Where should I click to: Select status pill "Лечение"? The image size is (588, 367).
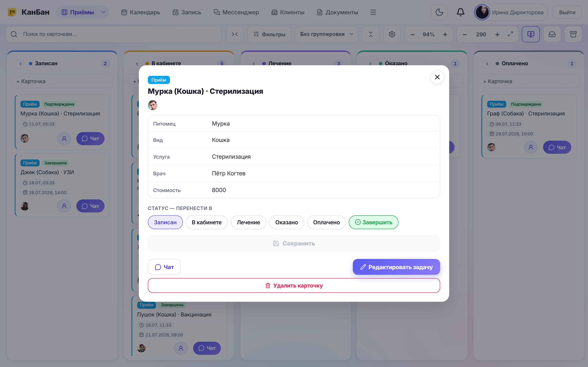248,222
